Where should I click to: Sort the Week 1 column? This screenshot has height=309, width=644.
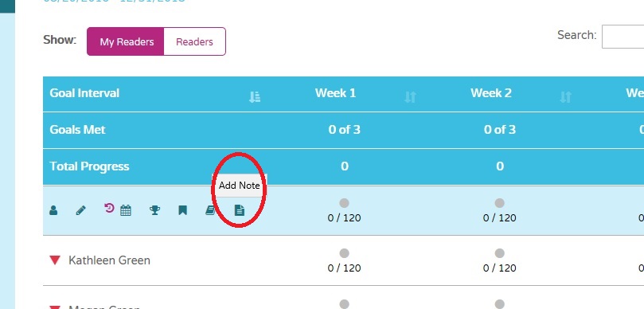410,97
